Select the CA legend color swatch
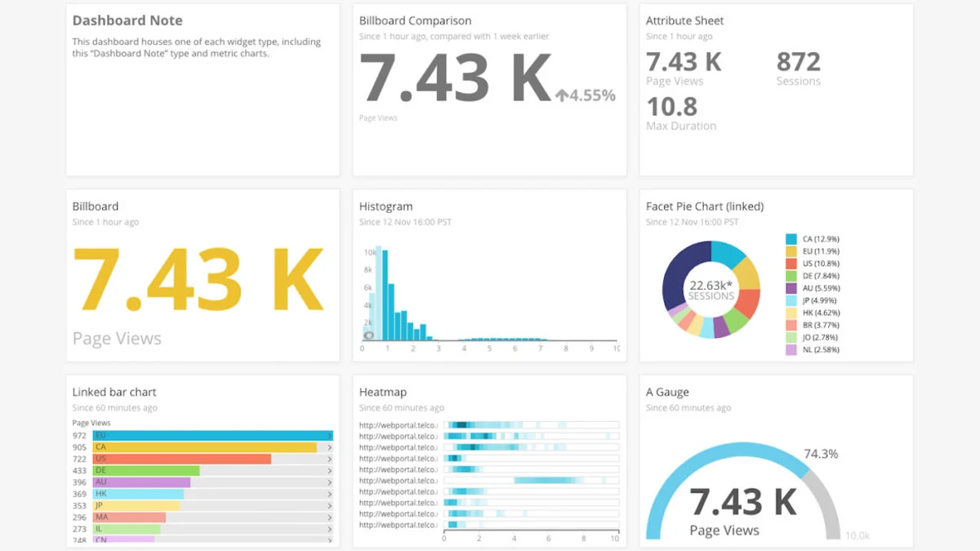This screenshot has width=980, height=551. coord(791,239)
